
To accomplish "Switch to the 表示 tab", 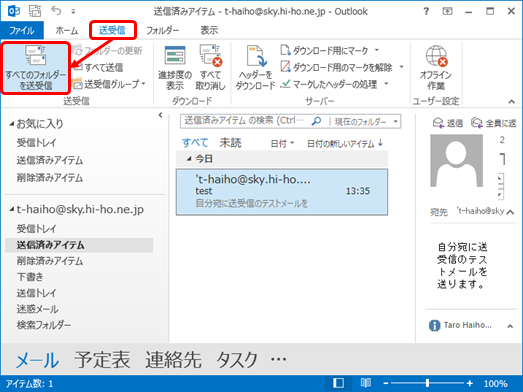I will point(209,30).
